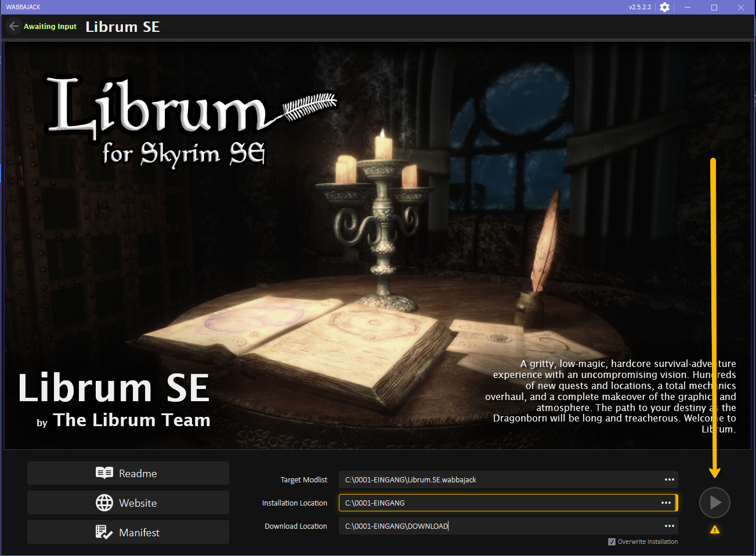Viewport: 756px width, 556px height.
Task: Focus the Installation Location path field
Action: [499, 503]
